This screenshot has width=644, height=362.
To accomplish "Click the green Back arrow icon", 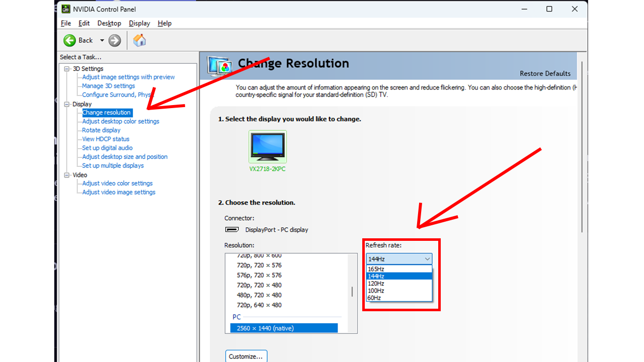I will tap(69, 40).
